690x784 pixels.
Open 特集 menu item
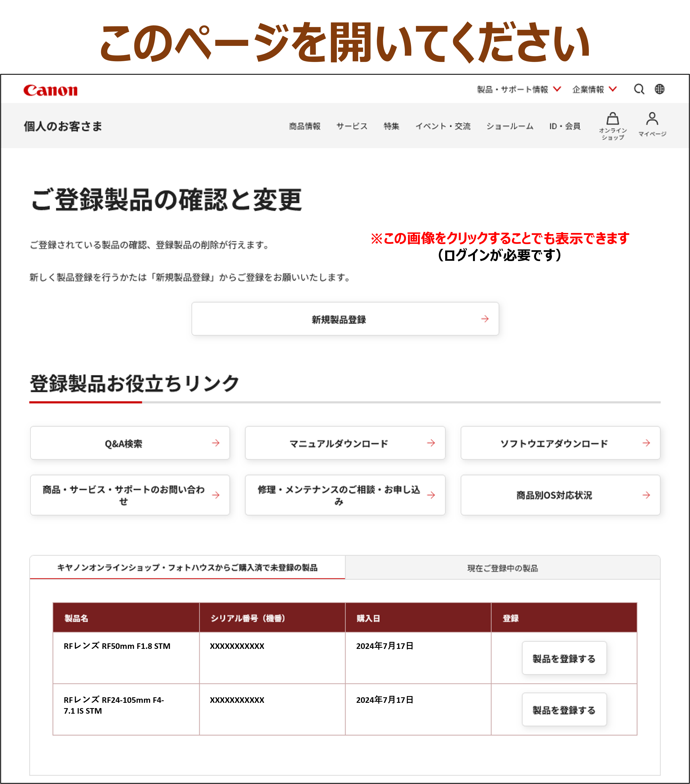391,126
